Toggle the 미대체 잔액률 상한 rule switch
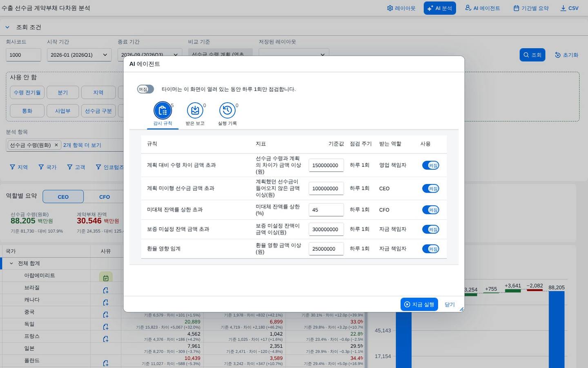The width and height of the screenshot is (588, 368). click(x=430, y=210)
